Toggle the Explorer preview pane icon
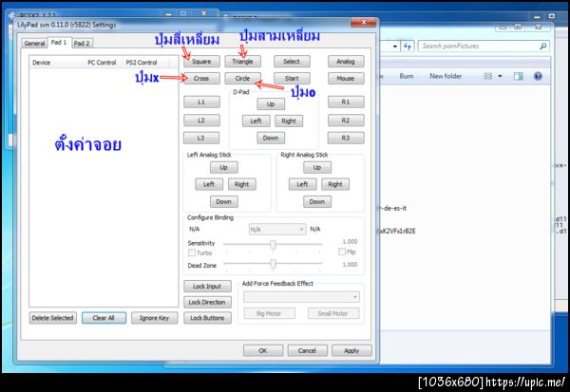This screenshot has width=570, height=392. (518, 76)
